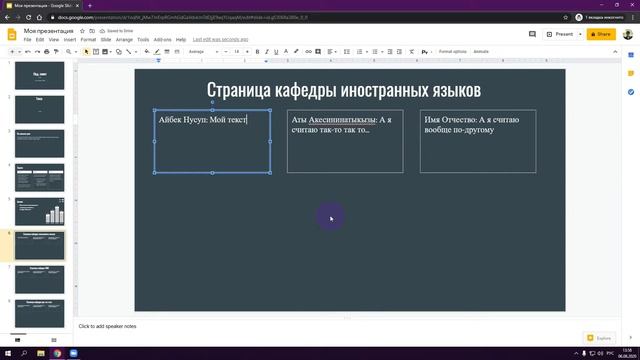Click the font size input field

click(x=236, y=52)
